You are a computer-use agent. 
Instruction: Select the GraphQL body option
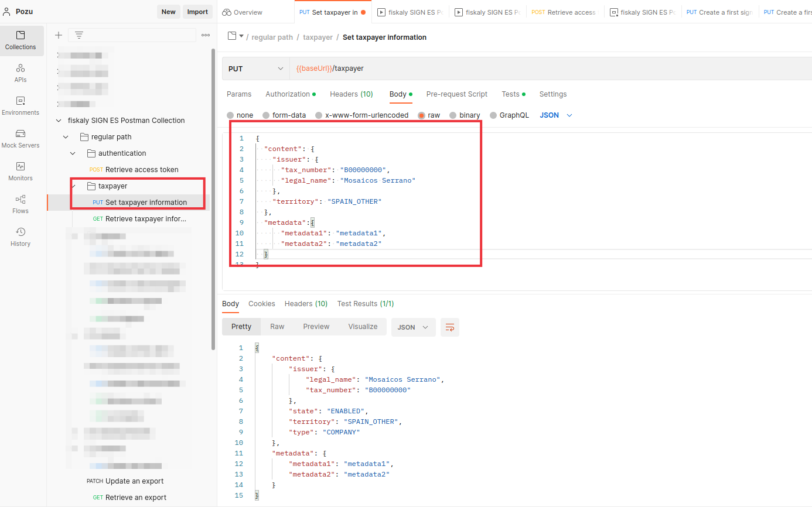tap(493, 115)
